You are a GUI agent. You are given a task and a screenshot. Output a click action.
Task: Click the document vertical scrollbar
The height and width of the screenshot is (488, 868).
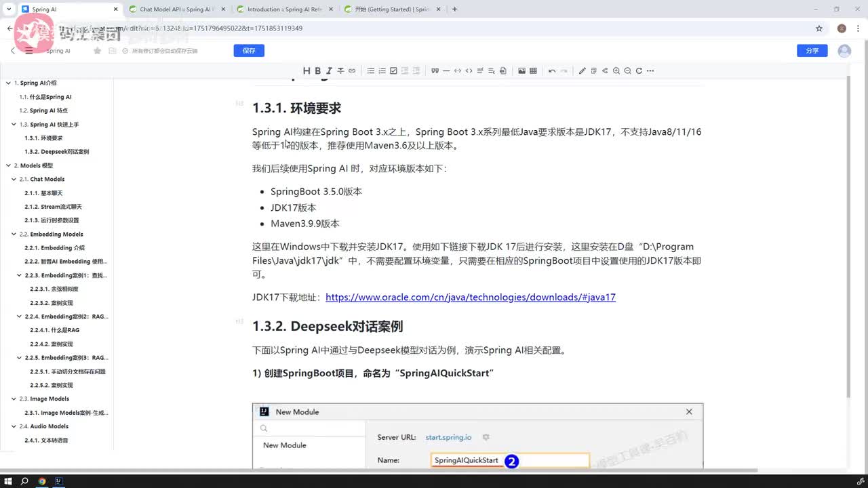[x=848, y=237]
